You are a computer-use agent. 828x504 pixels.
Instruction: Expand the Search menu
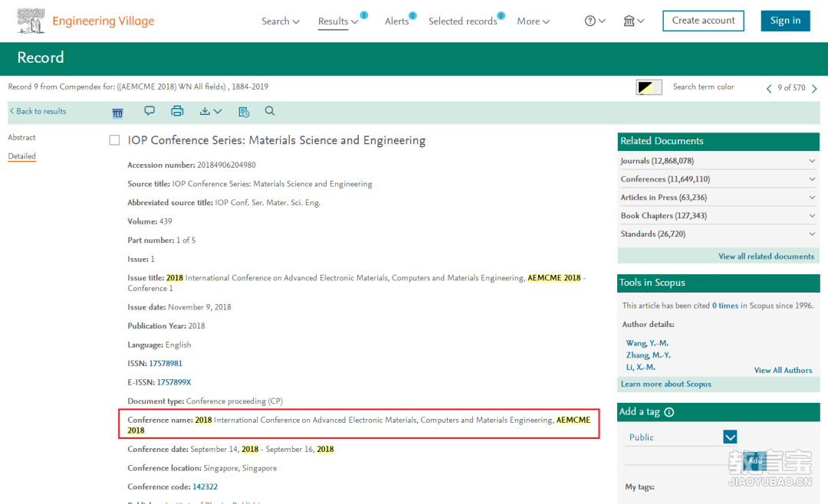point(281,21)
